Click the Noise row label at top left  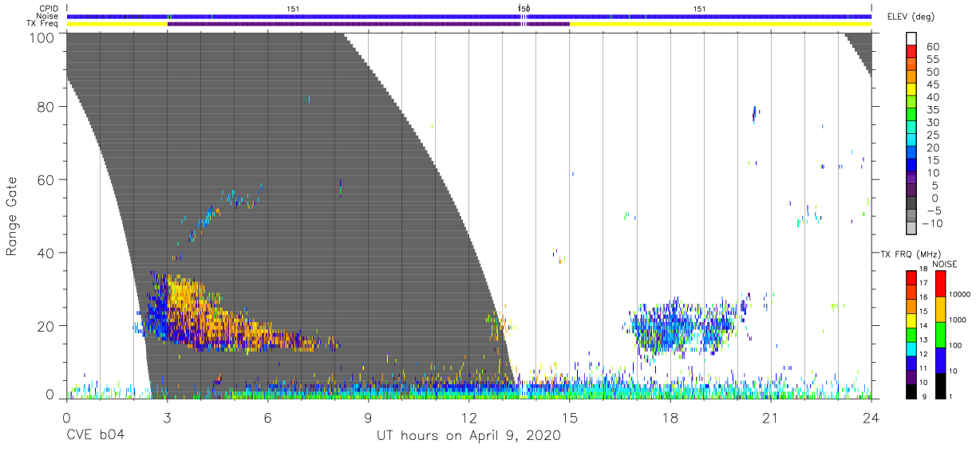coord(48,16)
